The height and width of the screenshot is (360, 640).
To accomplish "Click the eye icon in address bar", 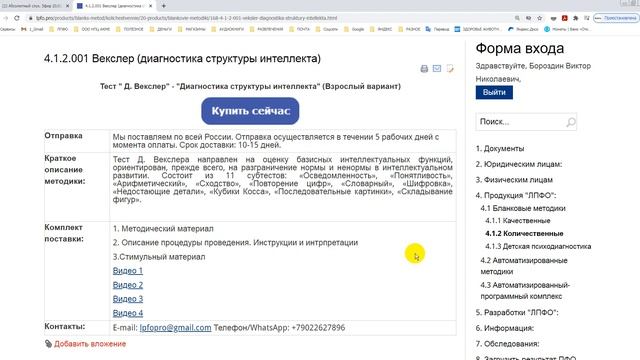I will [528, 18].
